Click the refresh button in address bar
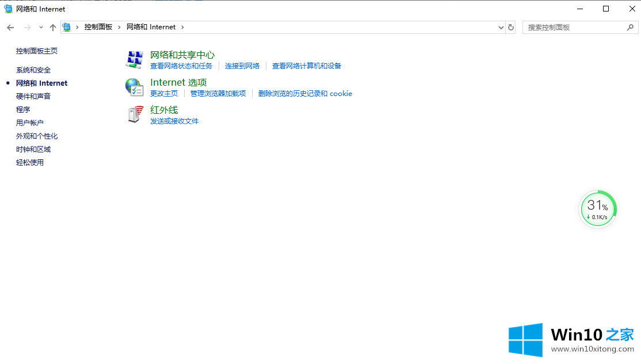The width and height of the screenshot is (641, 364). [510, 27]
